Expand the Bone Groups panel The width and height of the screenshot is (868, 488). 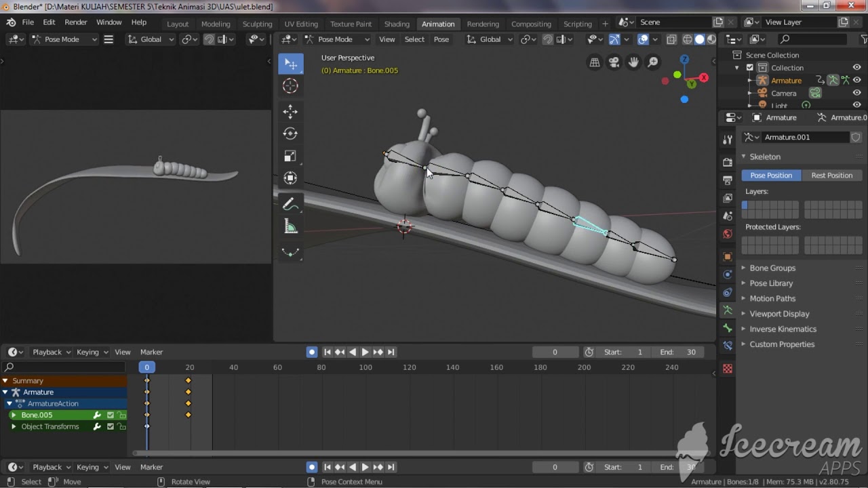coord(772,268)
